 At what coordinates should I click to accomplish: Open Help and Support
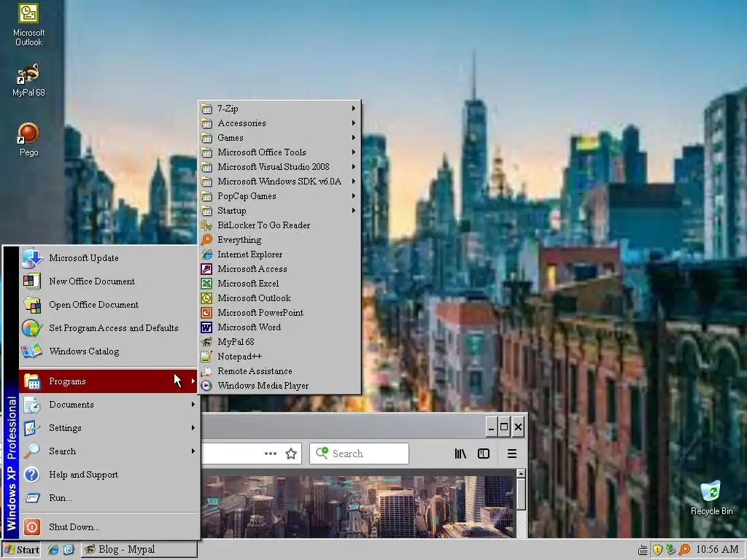pyautogui.click(x=108, y=475)
